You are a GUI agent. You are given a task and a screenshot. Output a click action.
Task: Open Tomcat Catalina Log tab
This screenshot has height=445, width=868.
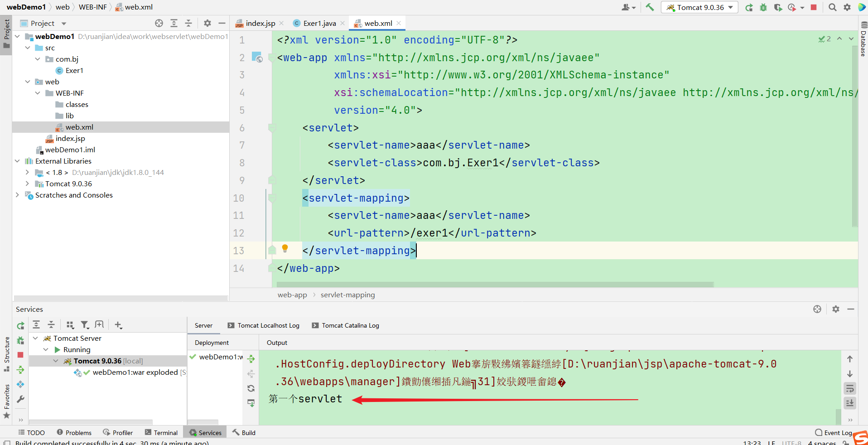coord(346,325)
